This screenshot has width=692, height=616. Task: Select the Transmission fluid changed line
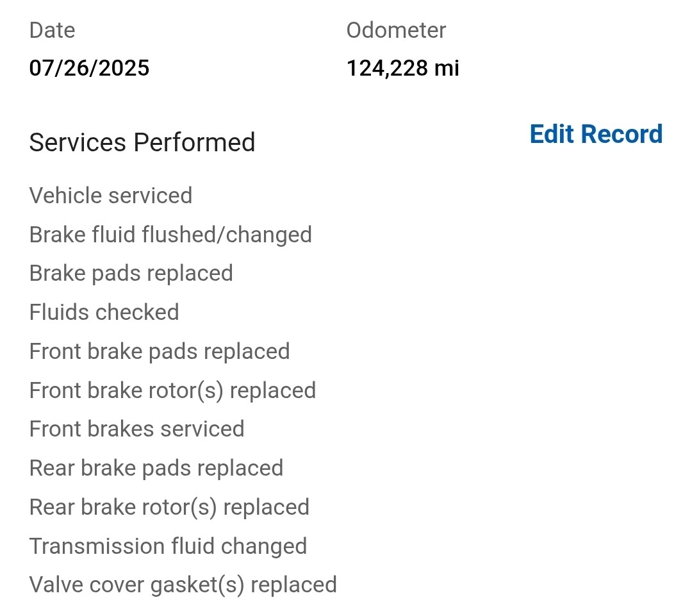(168, 546)
